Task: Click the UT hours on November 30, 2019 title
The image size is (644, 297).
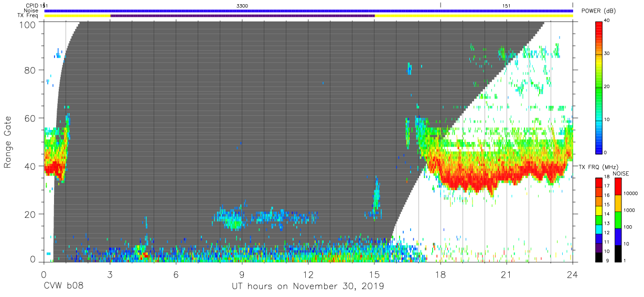Action: [x=308, y=287]
